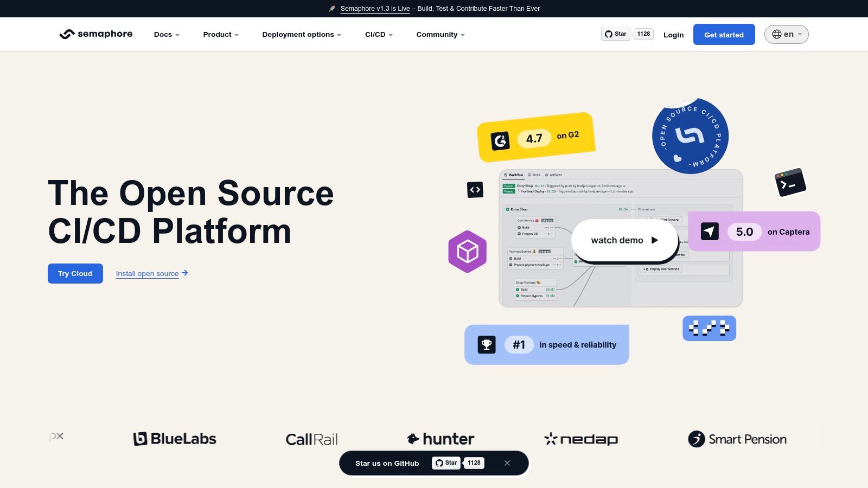Open the Semaphore v1.3 is Live announcement link

click(375, 9)
